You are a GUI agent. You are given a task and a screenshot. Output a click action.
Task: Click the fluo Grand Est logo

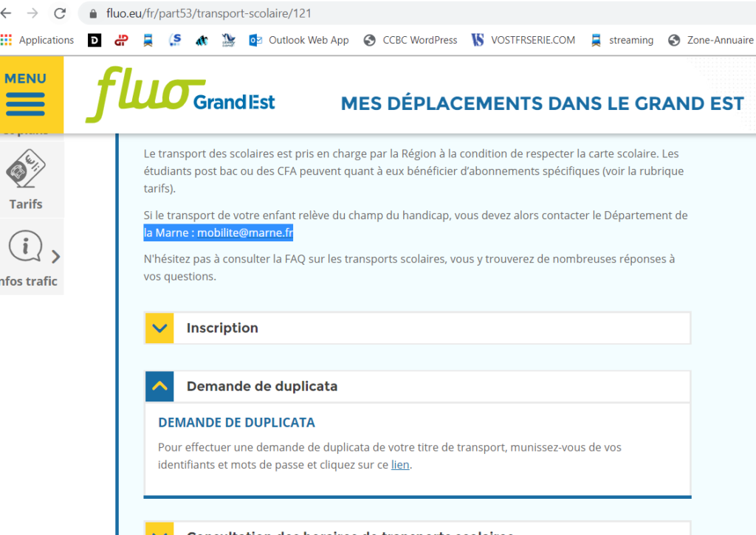180,94
